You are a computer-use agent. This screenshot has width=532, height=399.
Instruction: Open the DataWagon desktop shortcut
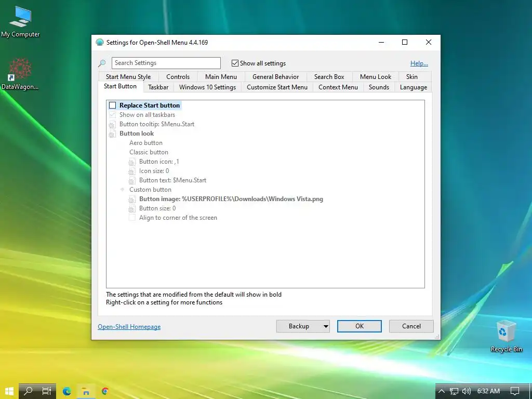click(x=20, y=74)
